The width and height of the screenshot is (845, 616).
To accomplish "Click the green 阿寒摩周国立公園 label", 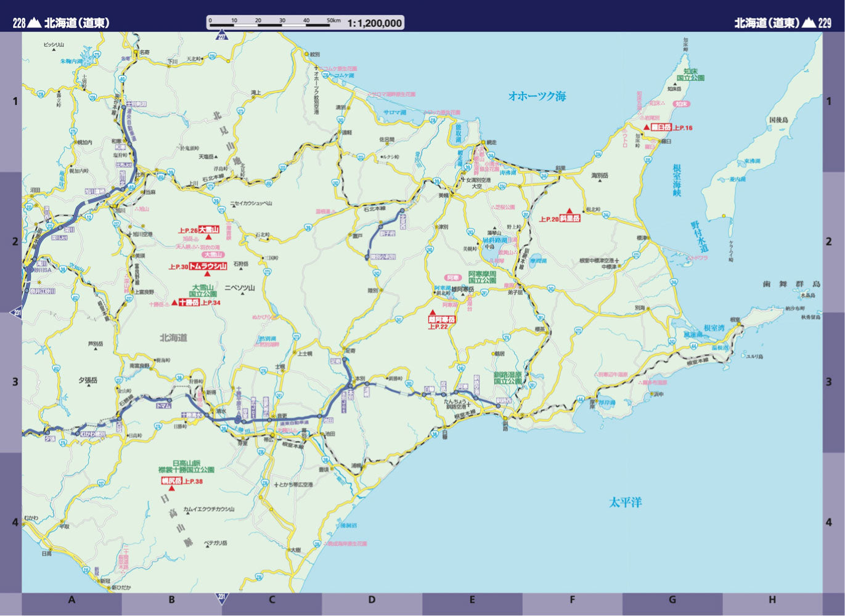I will [x=482, y=277].
